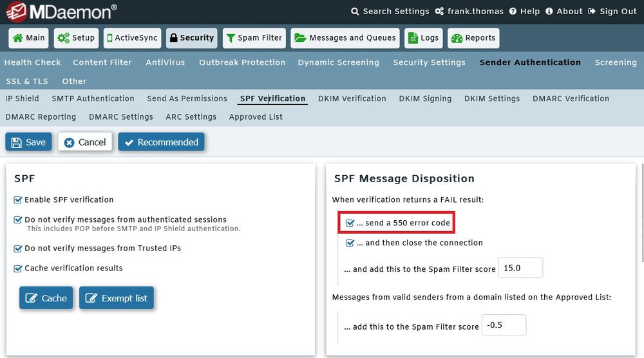Select SPF Verification page tab
Viewport: 644px width, 358px height.
tap(272, 99)
